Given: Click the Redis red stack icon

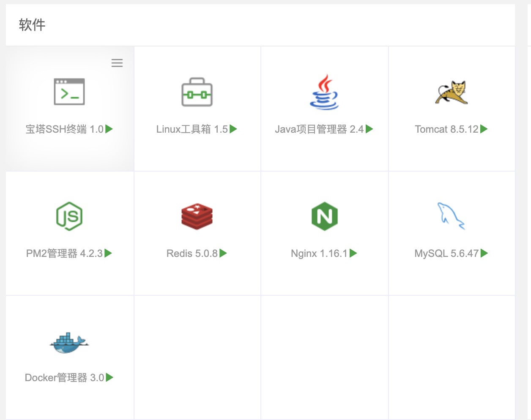Looking at the screenshot, I should pos(197,216).
